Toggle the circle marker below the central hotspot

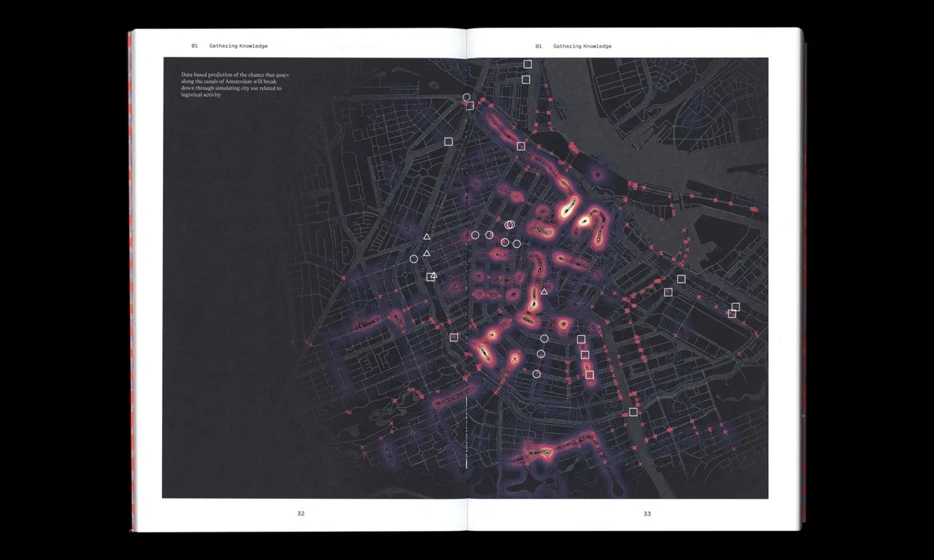click(544, 337)
